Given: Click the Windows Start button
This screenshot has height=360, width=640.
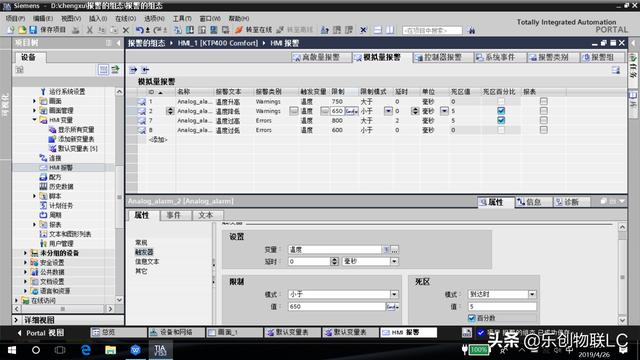Looking at the screenshot, I should (12, 350).
